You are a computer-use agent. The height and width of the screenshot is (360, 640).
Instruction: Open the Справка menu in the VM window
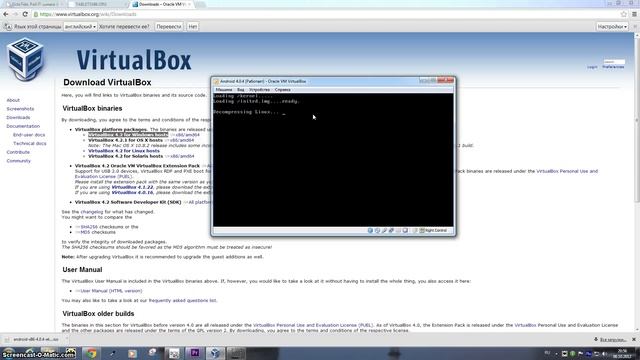(282, 89)
